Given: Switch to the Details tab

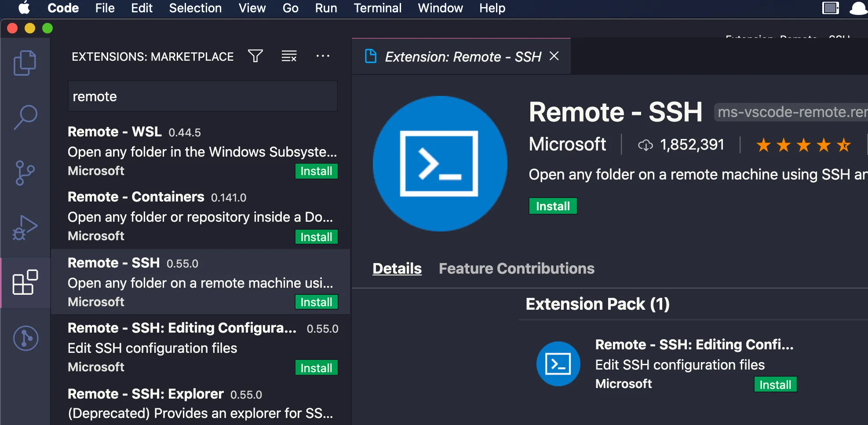Looking at the screenshot, I should [x=397, y=268].
